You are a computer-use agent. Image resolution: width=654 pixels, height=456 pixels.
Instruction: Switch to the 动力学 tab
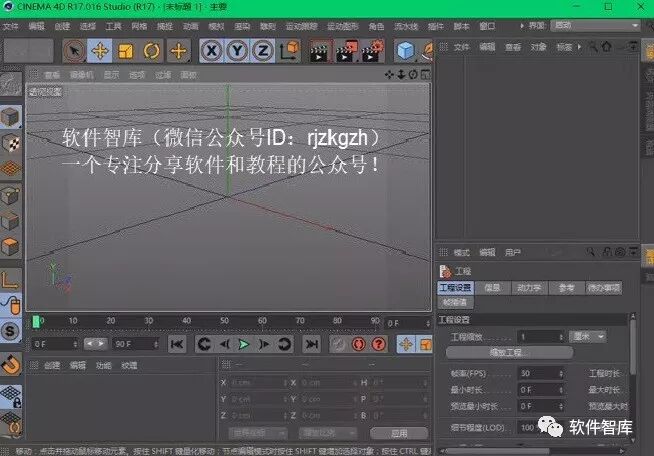(529, 287)
